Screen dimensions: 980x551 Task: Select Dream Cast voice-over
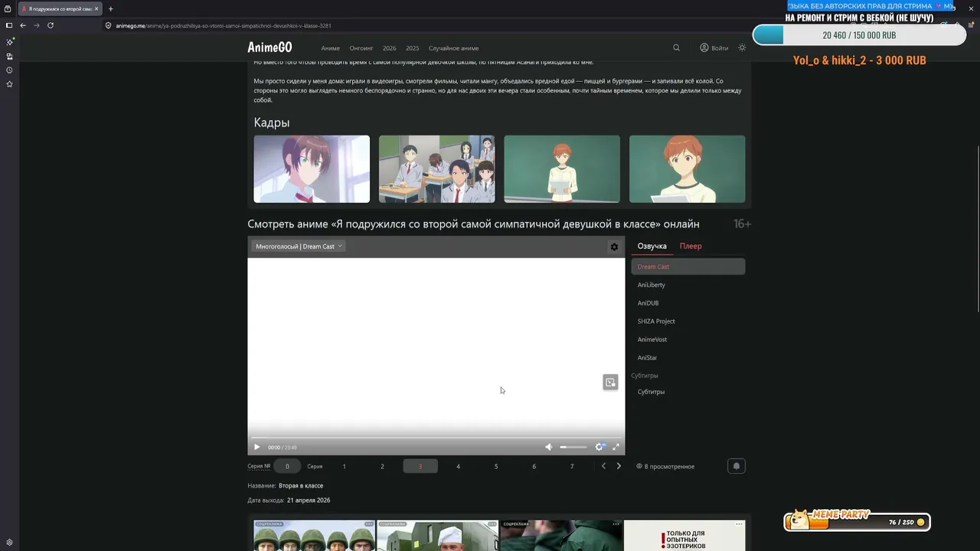pyautogui.click(x=688, y=266)
